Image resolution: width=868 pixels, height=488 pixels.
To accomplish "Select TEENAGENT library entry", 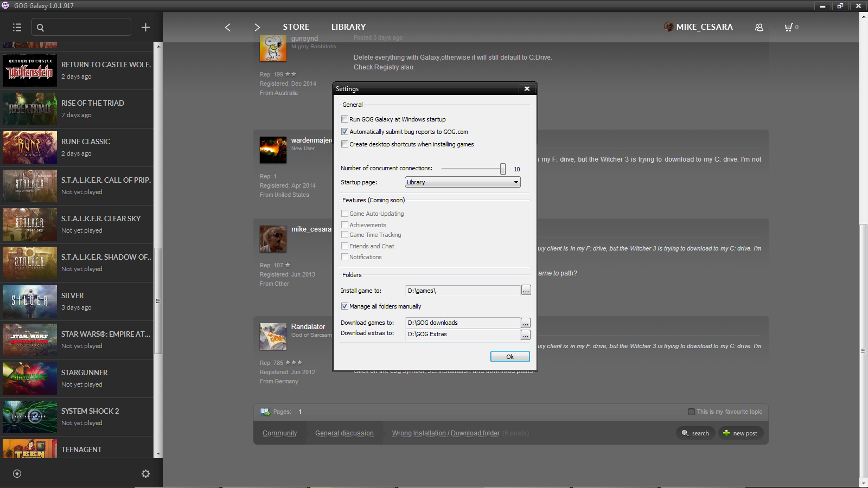I will 77,448.
